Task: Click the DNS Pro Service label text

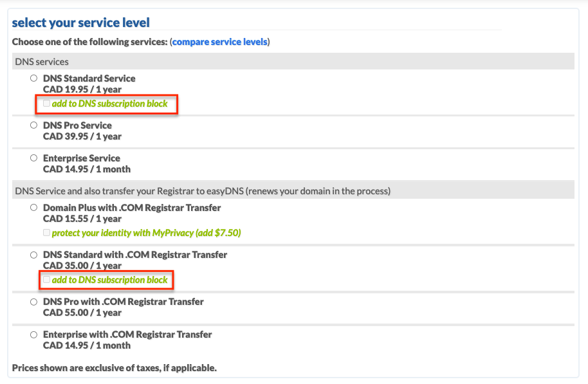Action: pos(77,125)
